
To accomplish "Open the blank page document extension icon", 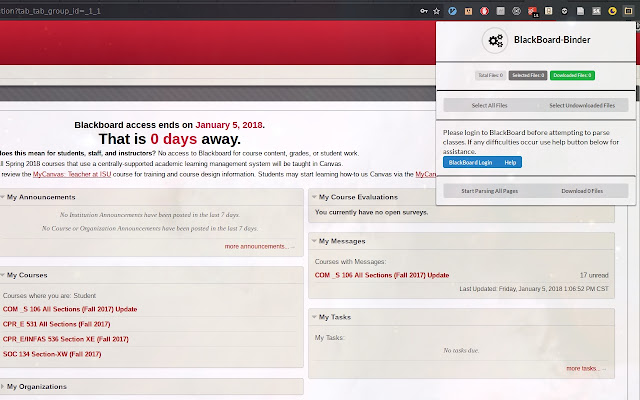I will 580,11.
